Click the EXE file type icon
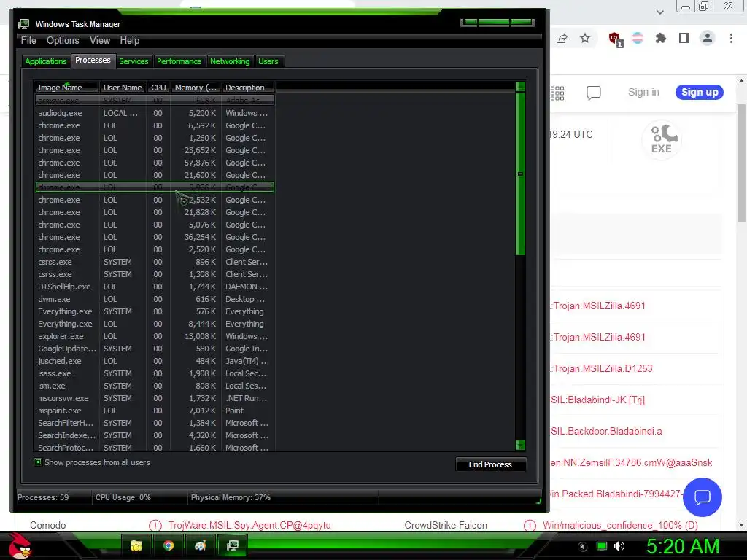Image resolution: width=747 pixels, height=560 pixels. [661, 139]
